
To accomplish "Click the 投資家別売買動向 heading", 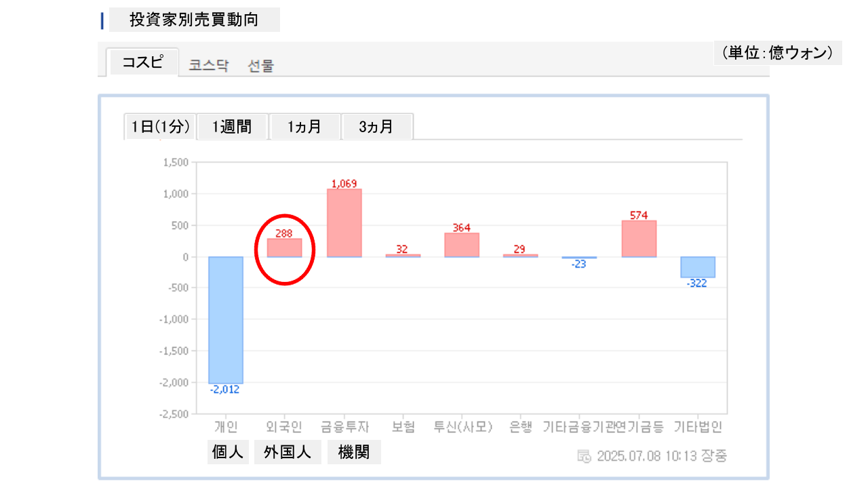I will [x=194, y=20].
